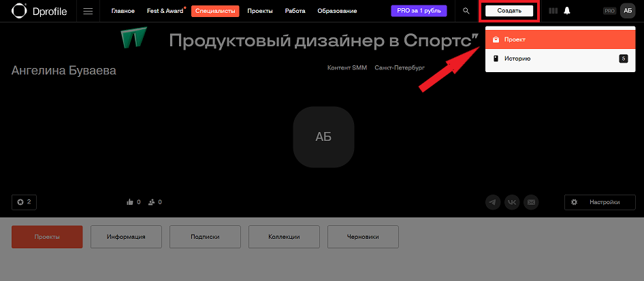Switch to the Информация tab
Image resolution: width=644 pixels, height=281 pixels.
(x=126, y=237)
